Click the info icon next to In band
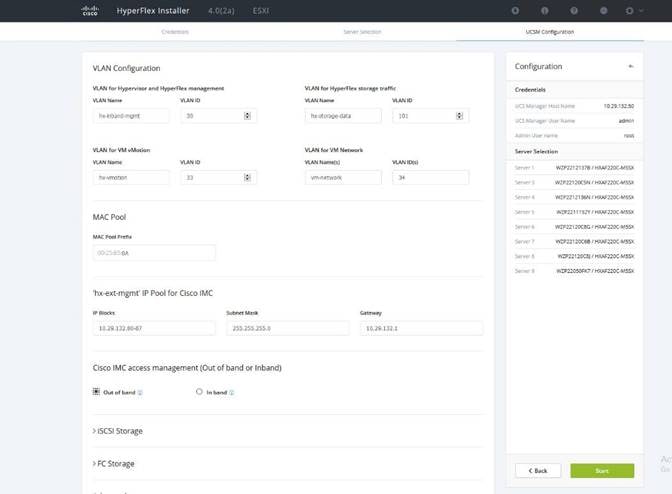 [x=232, y=392]
